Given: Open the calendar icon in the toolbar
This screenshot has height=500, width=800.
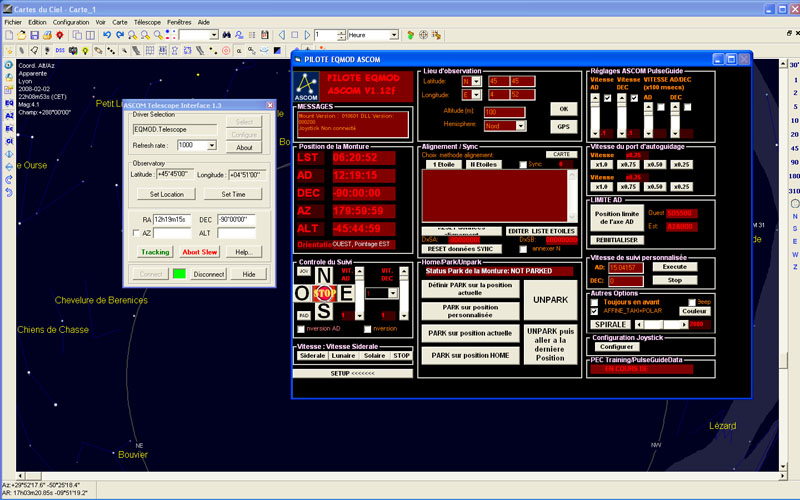Looking at the screenshot, I should tap(264, 35).
